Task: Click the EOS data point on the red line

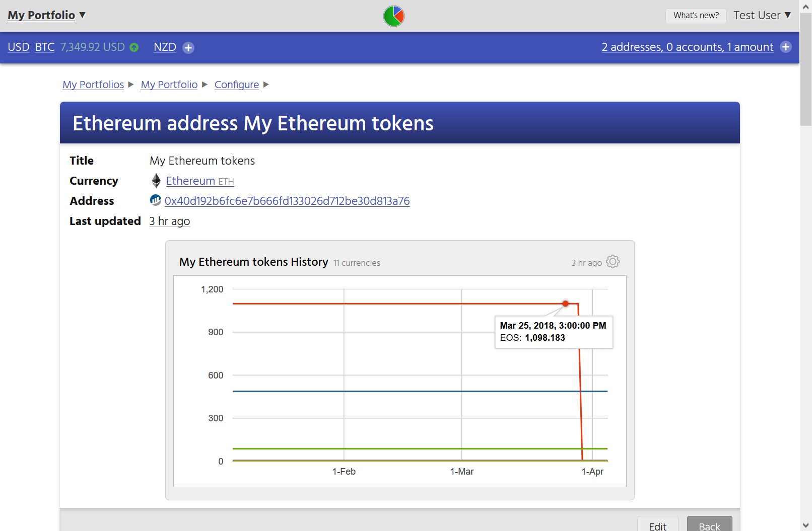Action: (566, 304)
